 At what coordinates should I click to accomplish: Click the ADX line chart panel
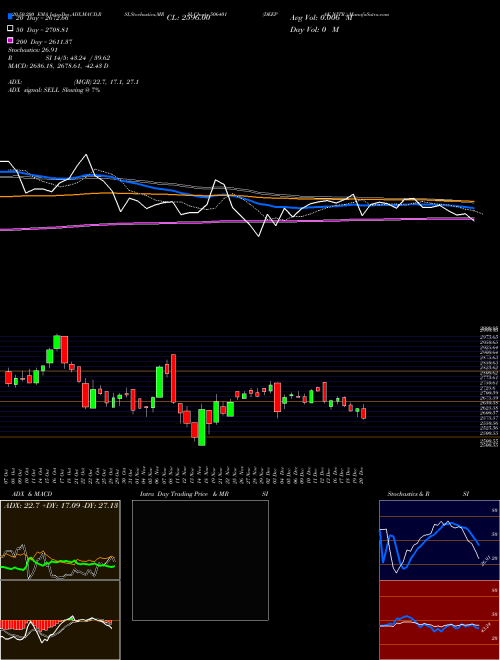click(60, 540)
